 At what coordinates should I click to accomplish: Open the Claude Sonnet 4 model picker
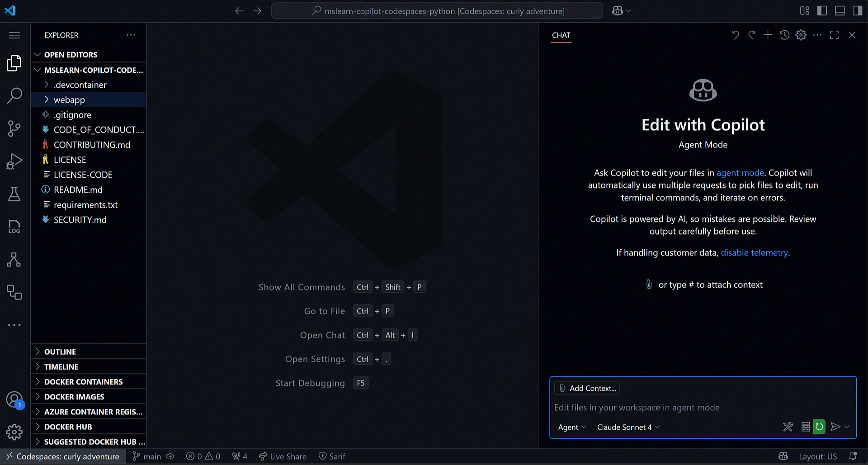[x=628, y=427]
